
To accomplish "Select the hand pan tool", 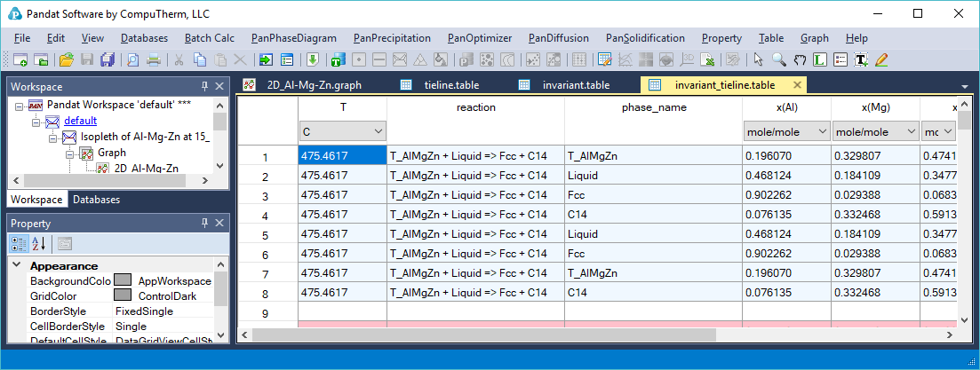I will tap(799, 60).
